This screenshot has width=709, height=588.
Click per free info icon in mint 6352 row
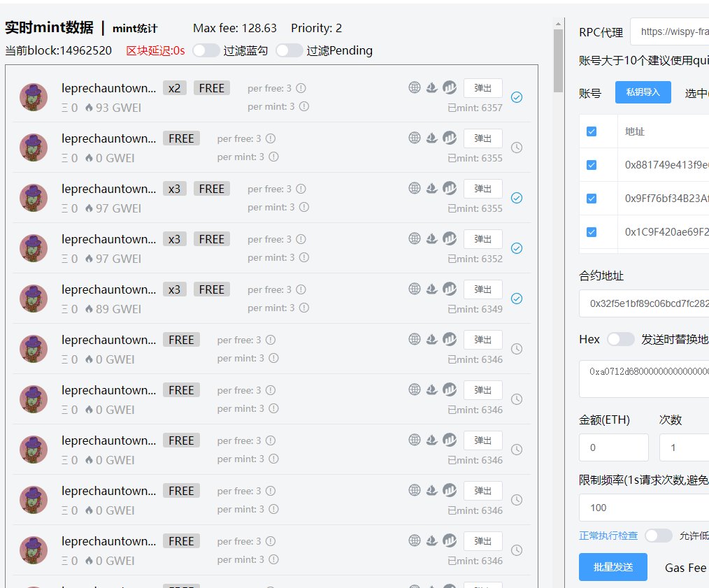[x=301, y=239]
